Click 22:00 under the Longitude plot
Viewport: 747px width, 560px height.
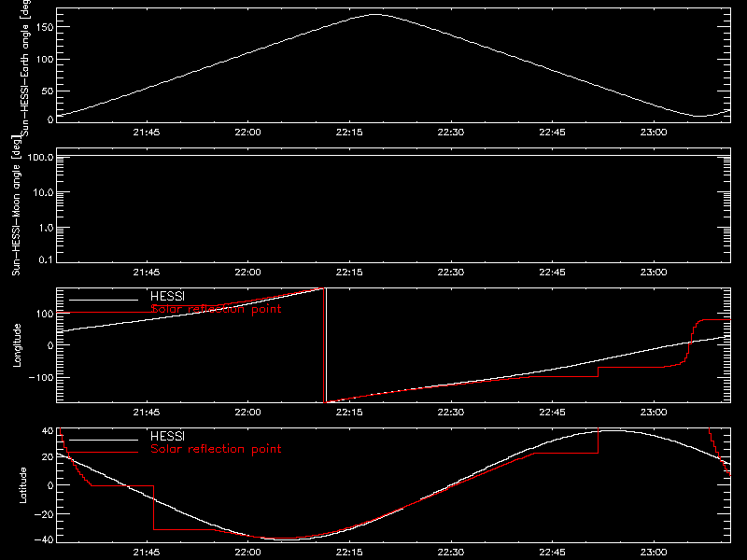pyautogui.click(x=247, y=413)
